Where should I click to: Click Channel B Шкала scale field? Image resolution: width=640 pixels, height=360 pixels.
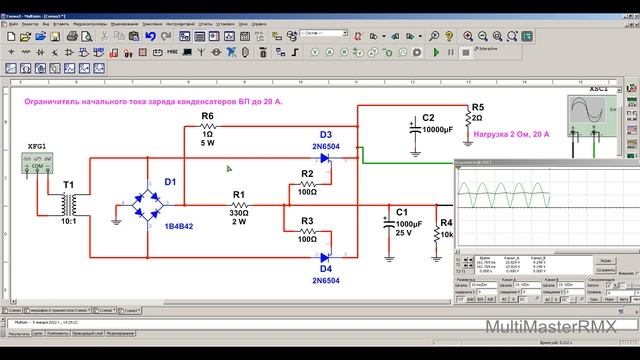click(x=571, y=284)
